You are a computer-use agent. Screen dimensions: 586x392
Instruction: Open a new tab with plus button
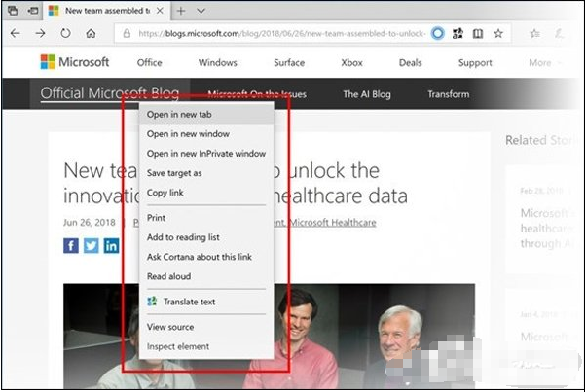tap(181, 11)
